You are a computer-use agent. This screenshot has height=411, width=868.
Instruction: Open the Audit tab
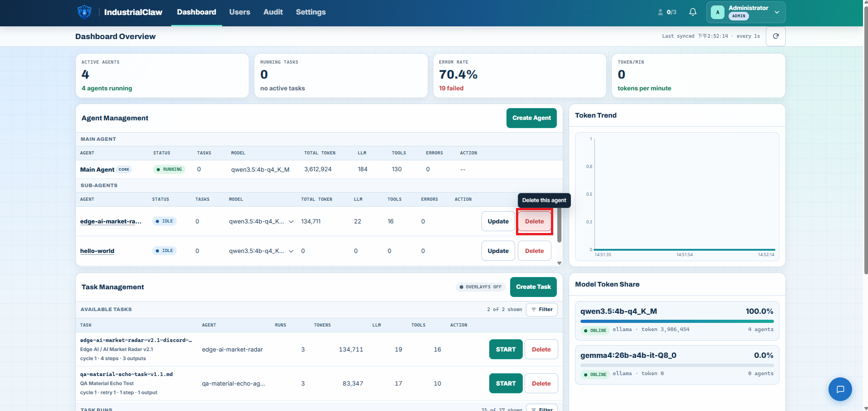coord(273,12)
